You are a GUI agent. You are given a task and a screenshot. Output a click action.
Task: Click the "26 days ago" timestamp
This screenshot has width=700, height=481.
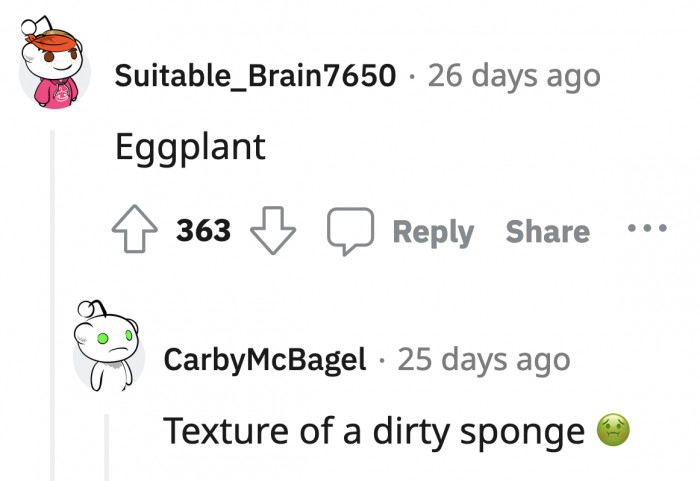coord(514,75)
